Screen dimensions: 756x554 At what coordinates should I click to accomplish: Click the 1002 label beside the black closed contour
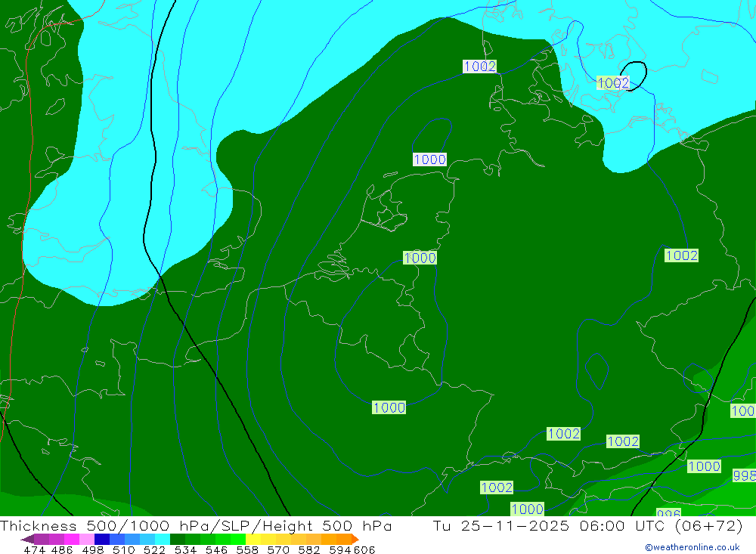click(x=613, y=83)
